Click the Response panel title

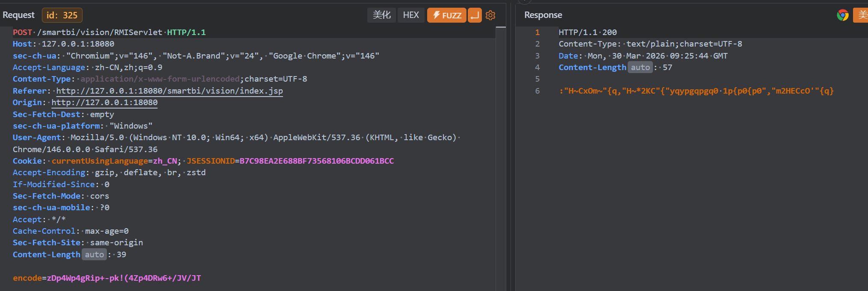coord(543,15)
